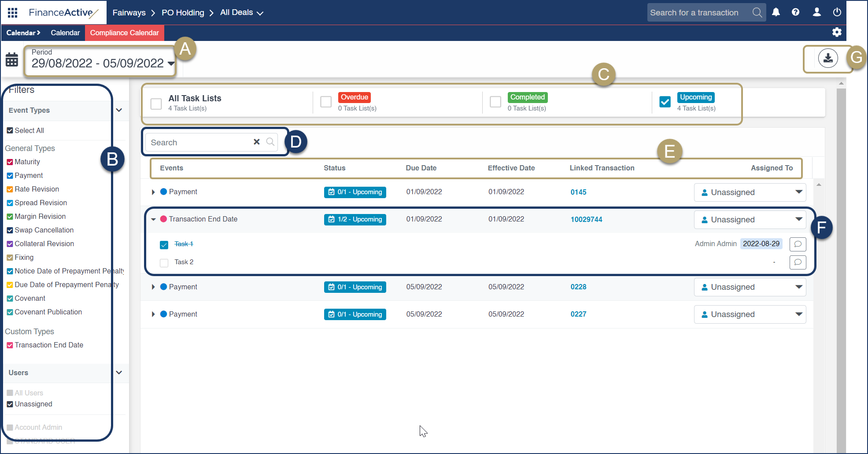Go to PO Holding breadcrumb

tap(183, 12)
